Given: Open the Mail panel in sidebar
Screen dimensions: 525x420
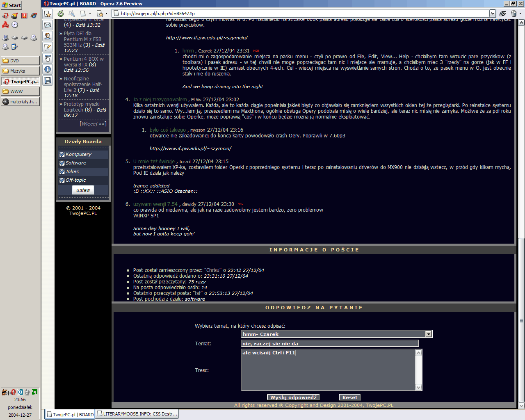Looking at the screenshot, I should (48, 25).
